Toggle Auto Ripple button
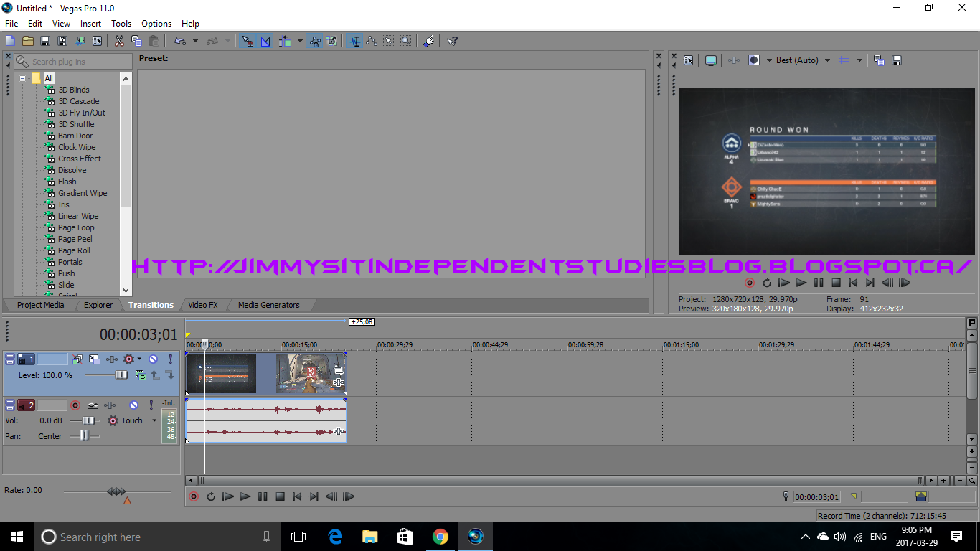Viewport: 980px width, 551px height. (x=285, y=41)
